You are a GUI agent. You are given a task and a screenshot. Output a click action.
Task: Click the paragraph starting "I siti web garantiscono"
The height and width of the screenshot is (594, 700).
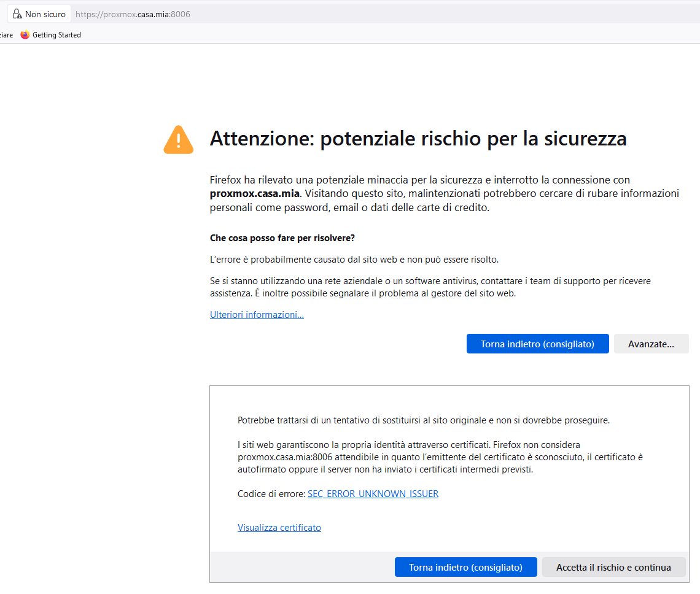tap(440, 457)
